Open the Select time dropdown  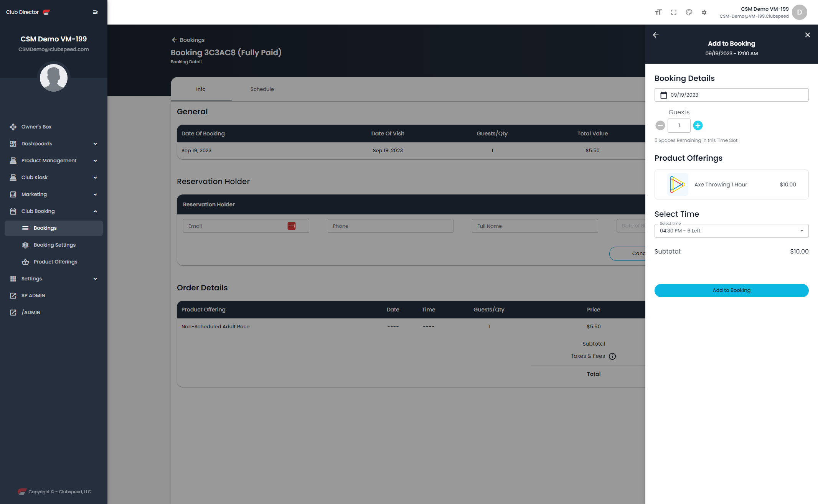coord(731,231)
